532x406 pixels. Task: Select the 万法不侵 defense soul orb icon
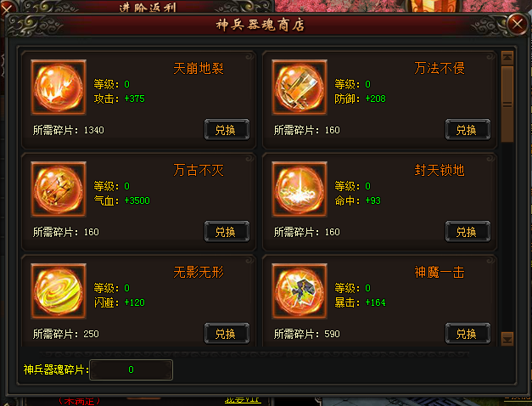tap(300, 87)
